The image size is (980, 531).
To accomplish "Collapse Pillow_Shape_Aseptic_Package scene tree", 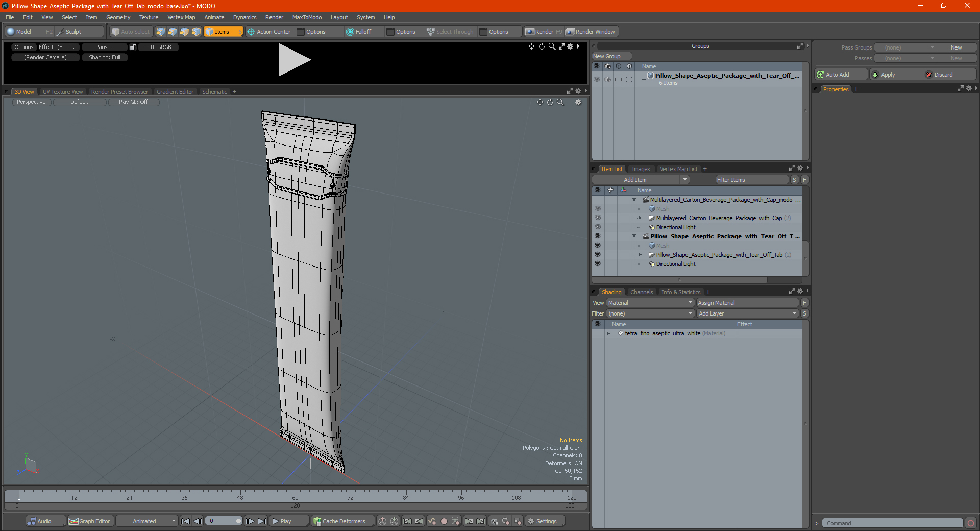I will tap(634, 236).
